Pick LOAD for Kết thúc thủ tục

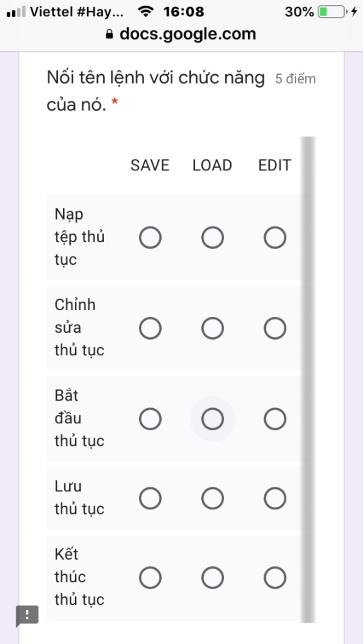(212, 578)
